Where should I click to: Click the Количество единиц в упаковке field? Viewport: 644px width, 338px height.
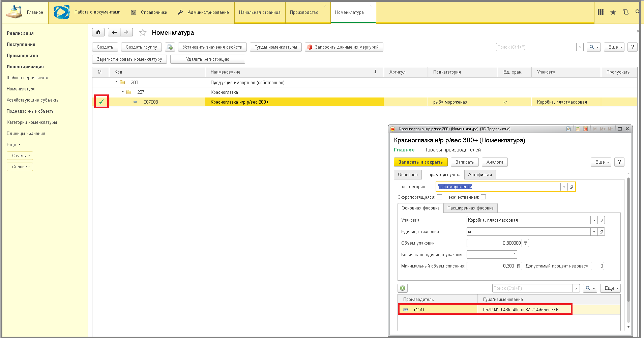[492, 254]
